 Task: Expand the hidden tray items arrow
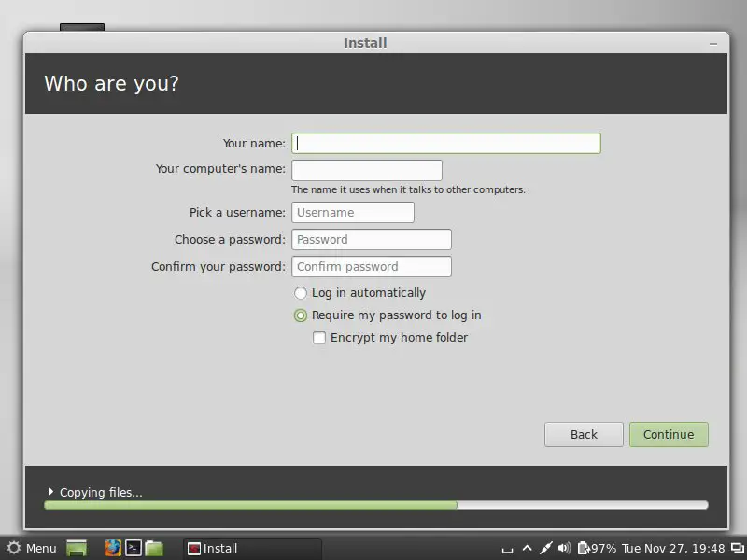click(527, 549)
